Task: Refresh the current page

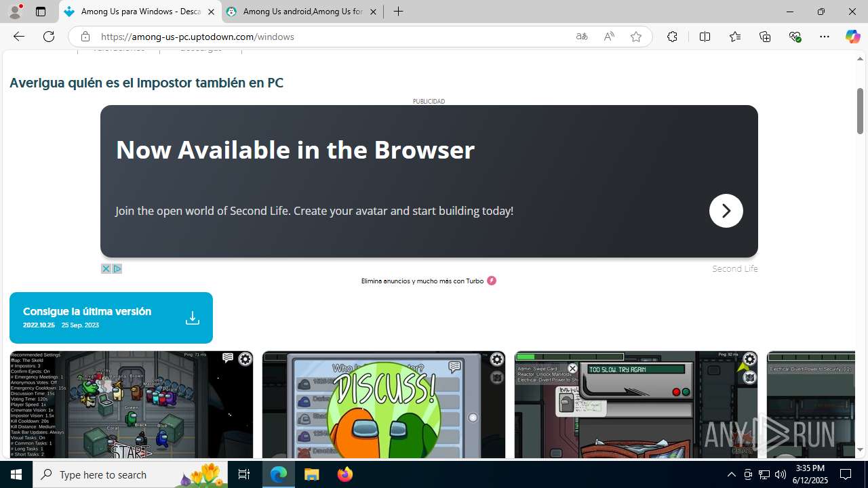Action: click(x=49, y=37)
